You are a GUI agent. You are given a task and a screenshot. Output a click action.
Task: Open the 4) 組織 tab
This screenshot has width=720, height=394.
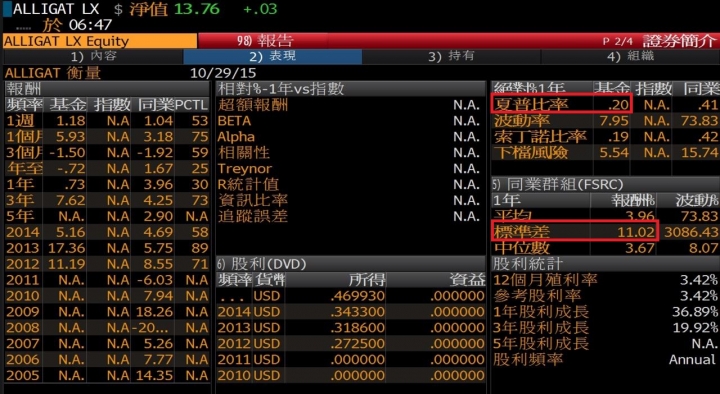[x=630, y=56]
